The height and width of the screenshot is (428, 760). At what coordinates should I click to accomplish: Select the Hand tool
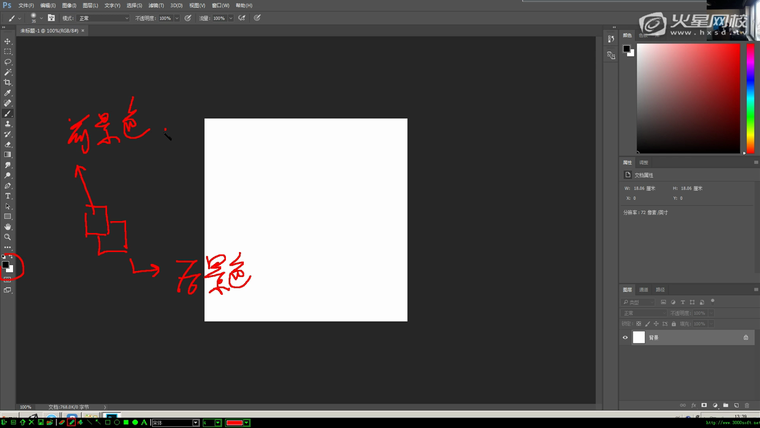coord(8,227)
